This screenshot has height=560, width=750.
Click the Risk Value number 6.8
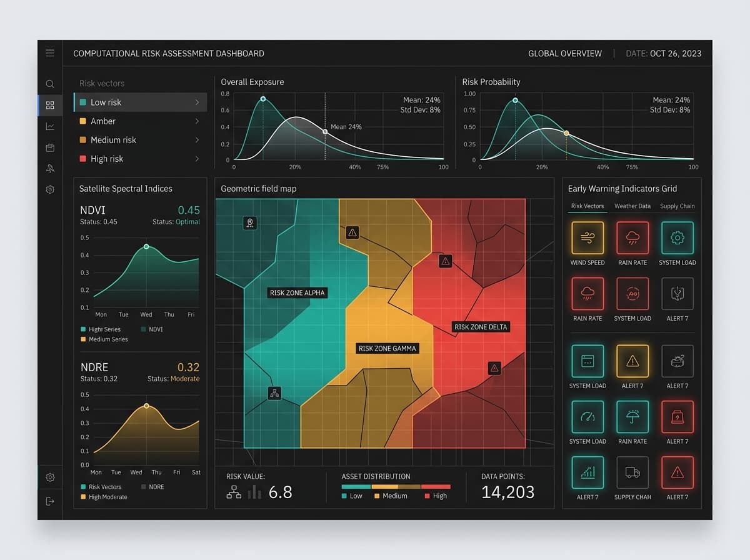(280, 492)
